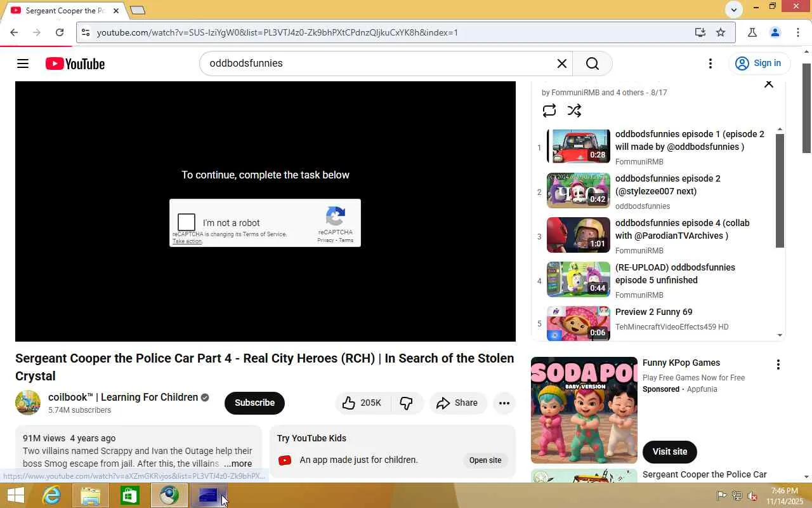Open ad options for Funny KPop Games
Image resolution: width=812 pixels, height=508 pixels.
click(778, 364)
